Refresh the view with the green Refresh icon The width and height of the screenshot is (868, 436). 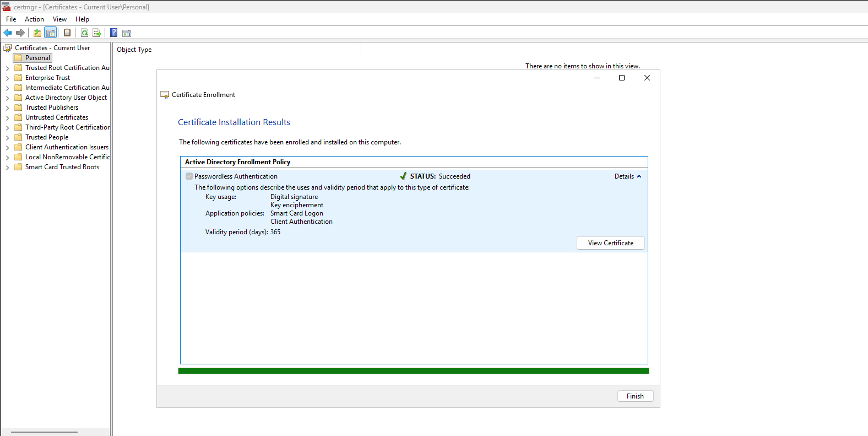coord(85,33)
